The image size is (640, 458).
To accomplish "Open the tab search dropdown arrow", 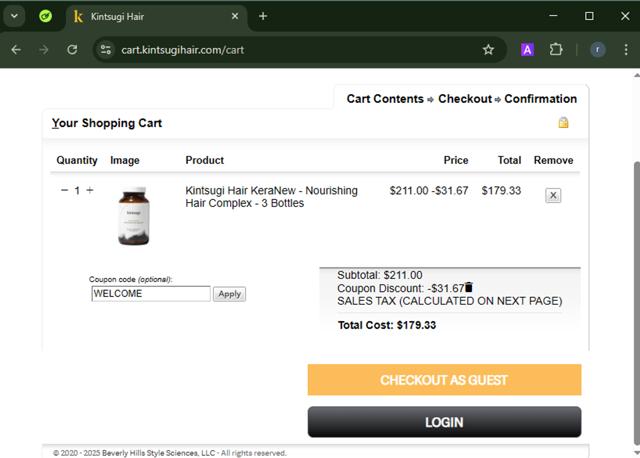I will click(14, 16).
